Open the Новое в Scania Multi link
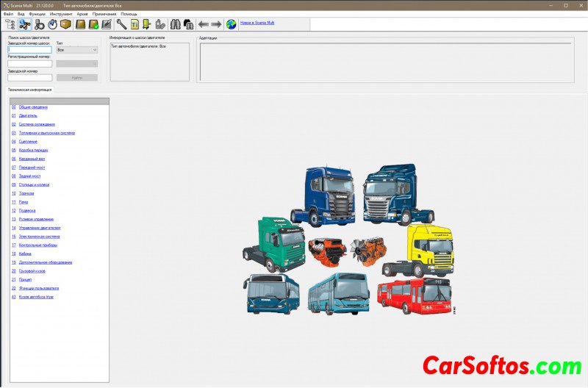Screen dimensions: 588x388 tap(257, 24)
